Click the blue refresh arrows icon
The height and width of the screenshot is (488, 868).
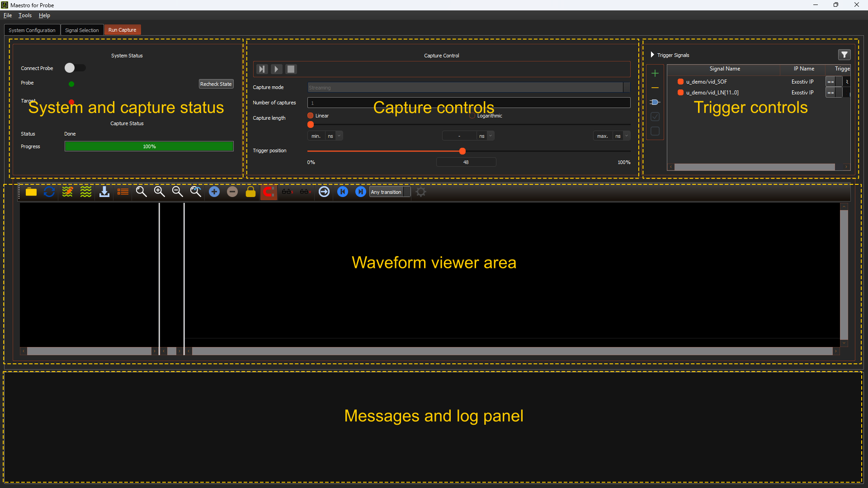[x=49, y=192]
